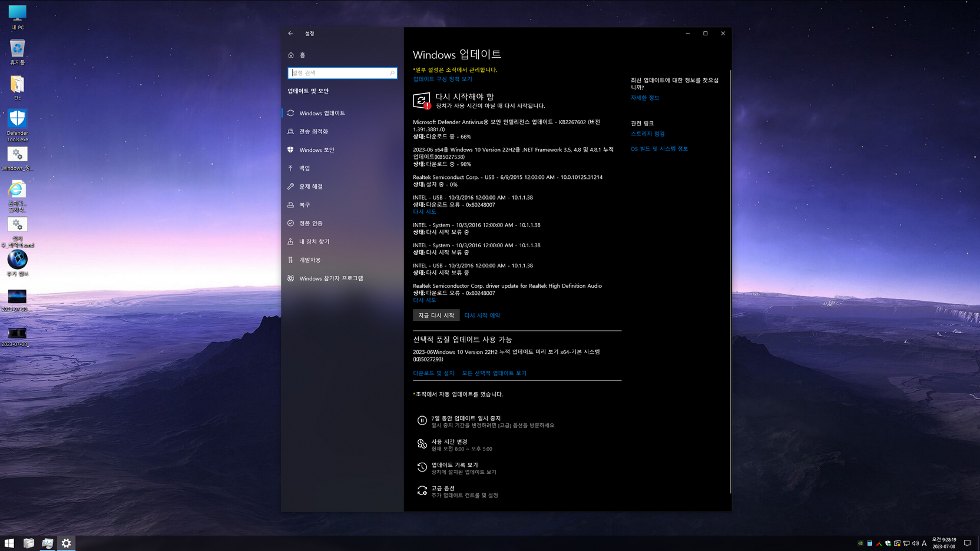
Task: Click the second taskbar app icon after Explorer
Action: 48,543
